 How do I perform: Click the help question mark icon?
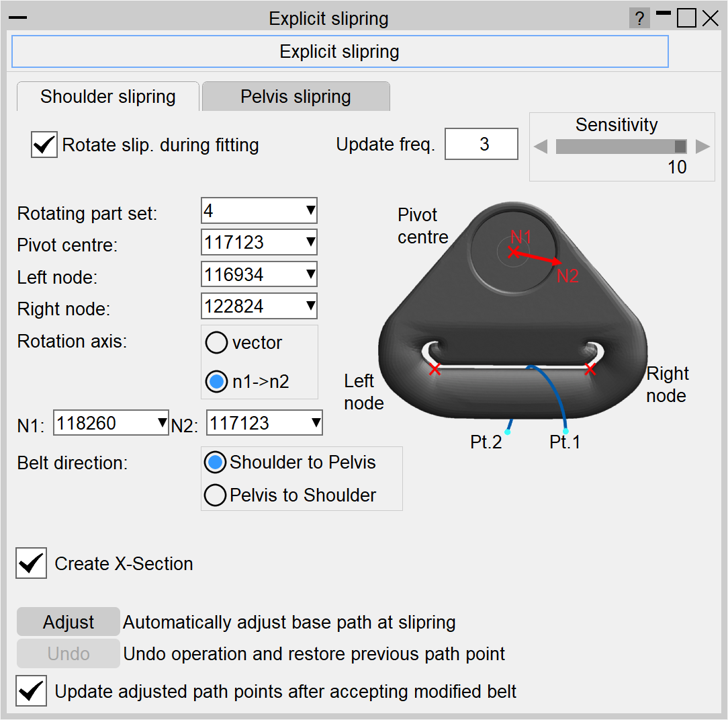[639, 18]
